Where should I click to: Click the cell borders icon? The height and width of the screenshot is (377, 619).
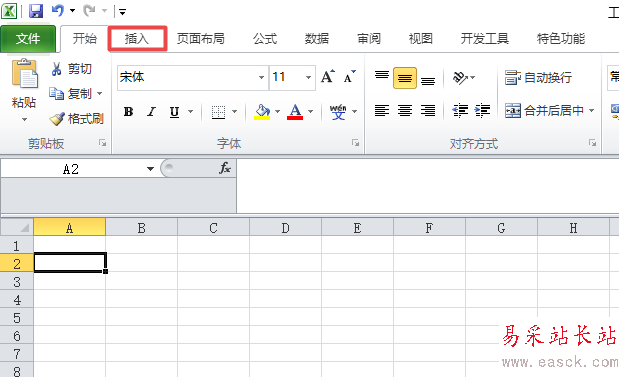(x=218, y=112)
